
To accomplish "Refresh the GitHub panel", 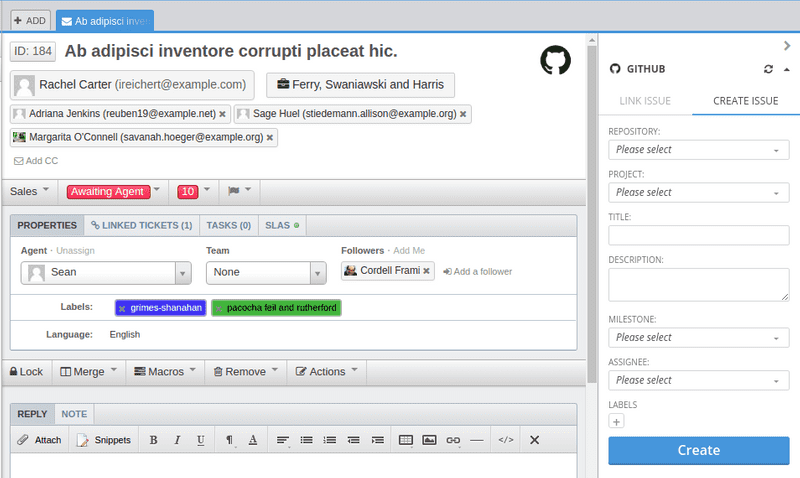I will pyautogui.click(x=768, y=69).
